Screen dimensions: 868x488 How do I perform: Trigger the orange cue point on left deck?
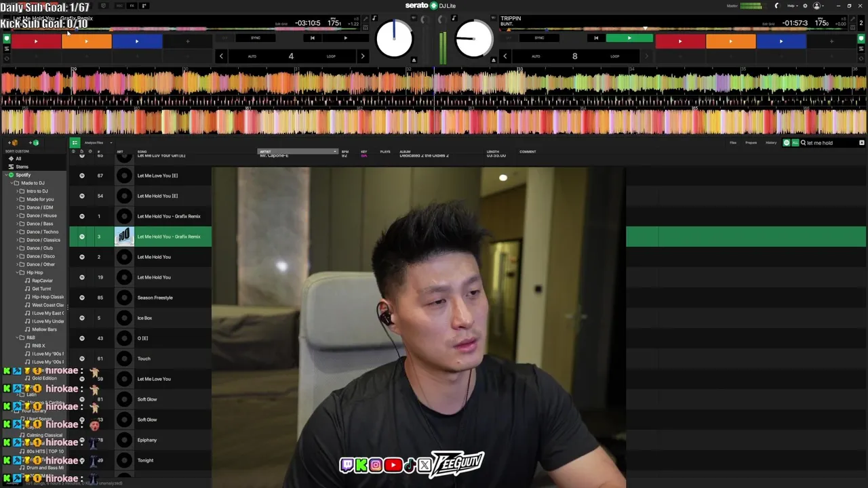point(86,41)
